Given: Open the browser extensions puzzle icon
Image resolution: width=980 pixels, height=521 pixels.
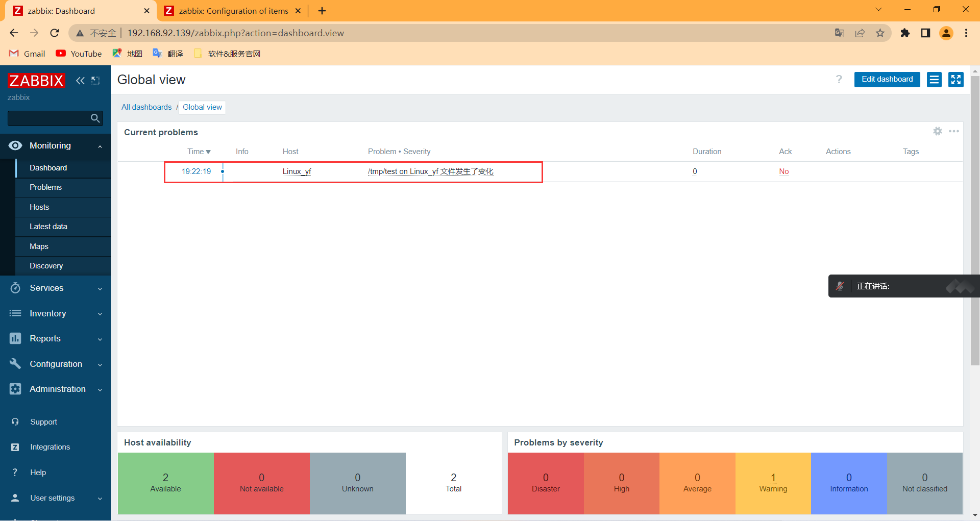Looking at the screenshot, I should [x=905, y=33].
